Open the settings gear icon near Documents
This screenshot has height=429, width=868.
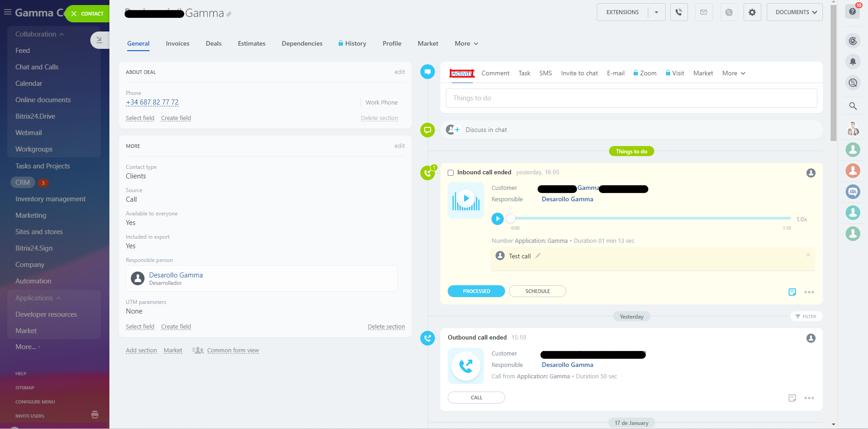752,12
